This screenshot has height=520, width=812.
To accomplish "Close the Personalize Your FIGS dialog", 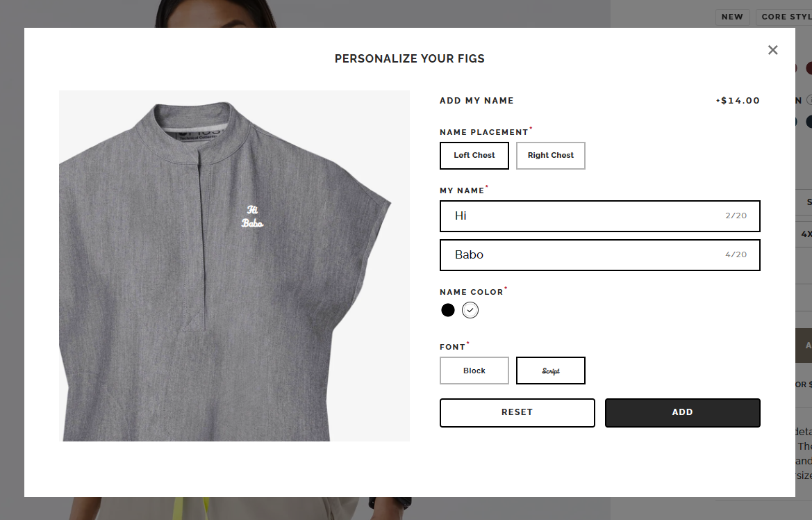I will [772, 50].
